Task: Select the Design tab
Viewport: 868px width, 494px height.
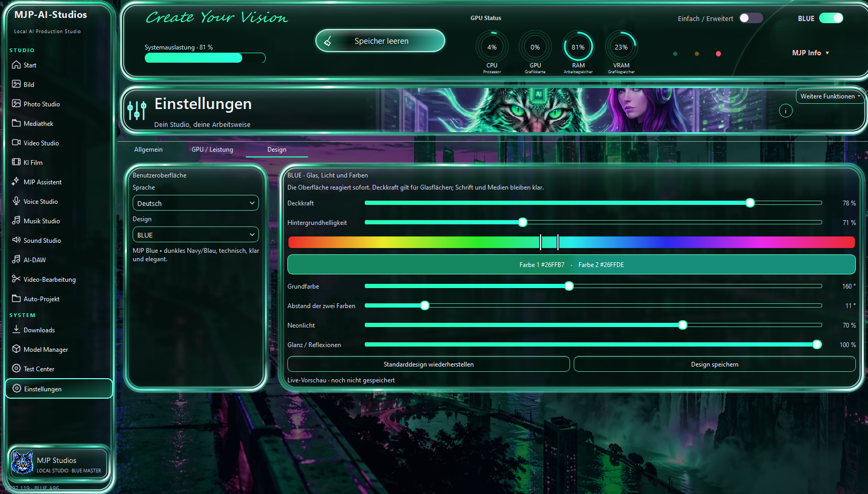Action: pyautogui.click(x=277, y=150)
